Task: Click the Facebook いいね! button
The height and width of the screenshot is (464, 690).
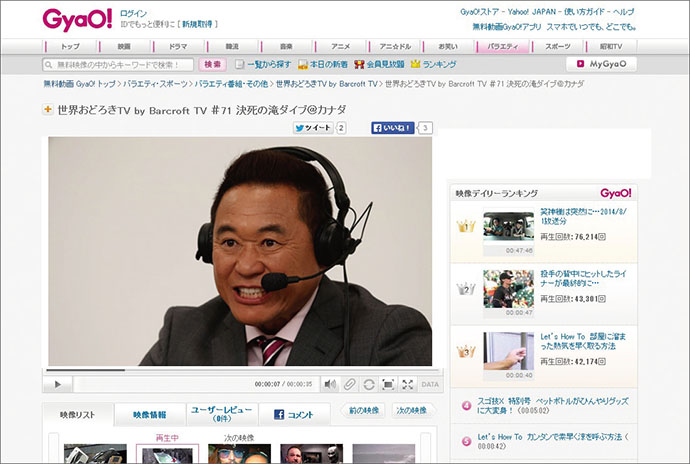Action: pos(393,128)
